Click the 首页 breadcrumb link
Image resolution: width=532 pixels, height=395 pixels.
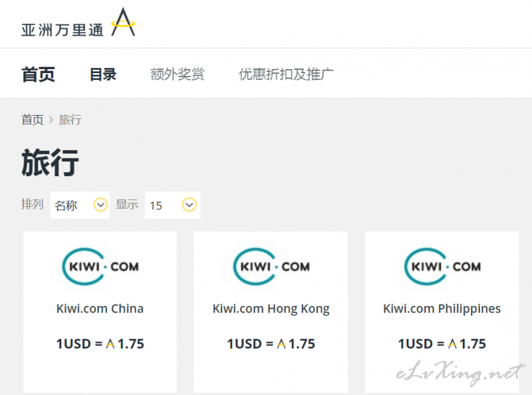tap(33, 120)
